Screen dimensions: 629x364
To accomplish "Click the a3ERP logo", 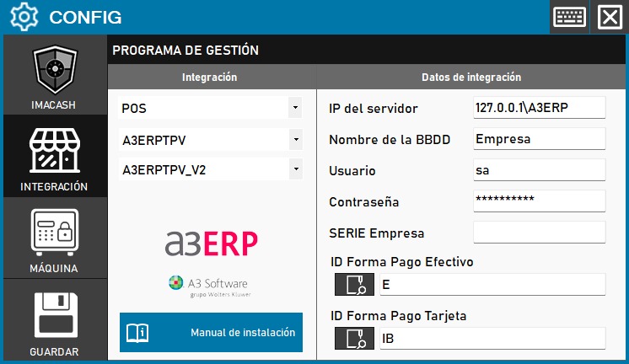I will pos(211,243).
